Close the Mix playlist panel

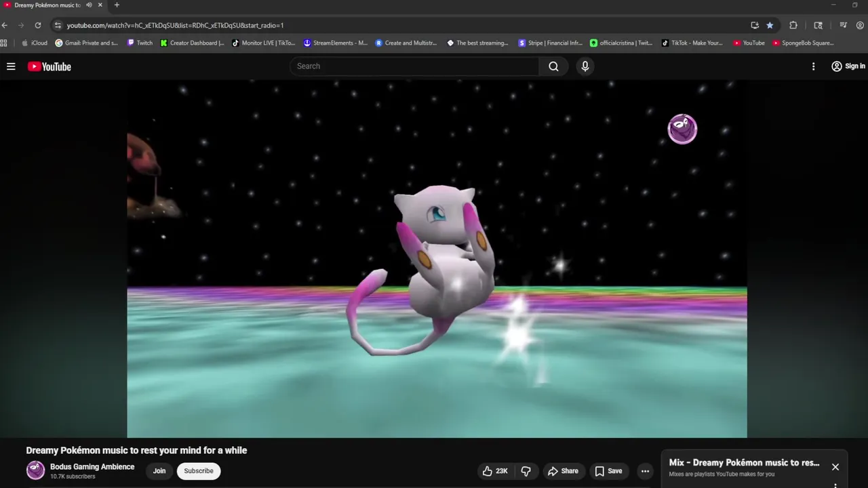click(x=835, y=467)
